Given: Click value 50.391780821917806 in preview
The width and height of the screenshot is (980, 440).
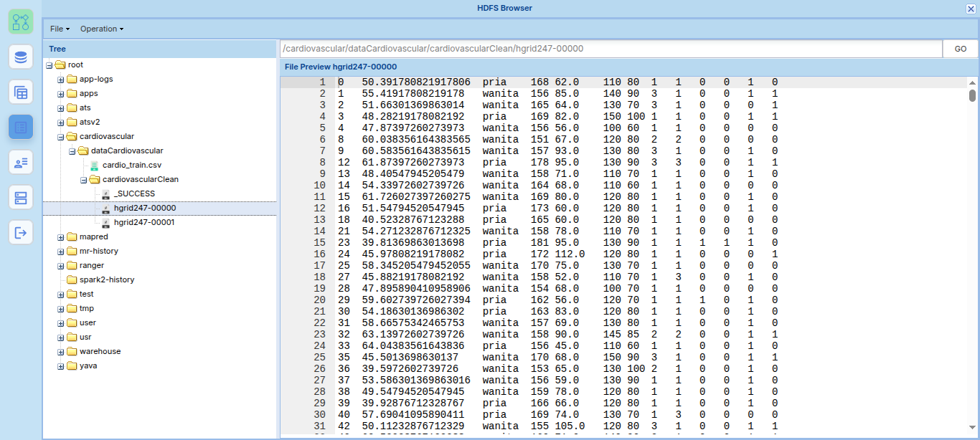Looking at the screenshot, I should tap(416, 82).
